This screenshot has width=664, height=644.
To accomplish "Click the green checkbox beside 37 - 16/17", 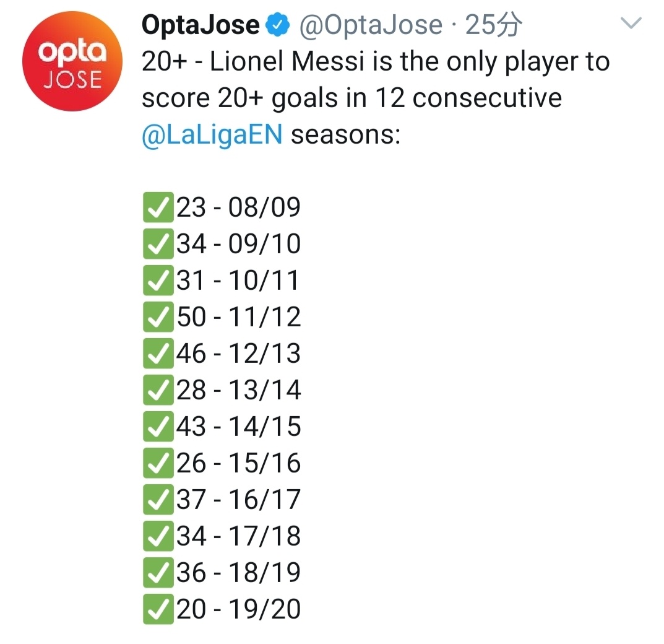I will click(158, 500).
